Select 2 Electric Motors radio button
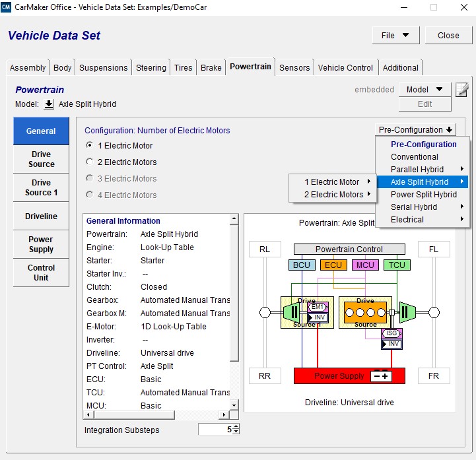 pos(90,162)
